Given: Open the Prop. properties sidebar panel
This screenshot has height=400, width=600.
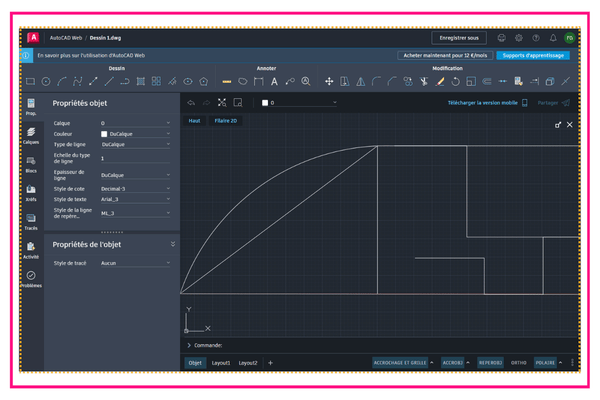Looking at the screenshot, I should [x=31, y=107].
